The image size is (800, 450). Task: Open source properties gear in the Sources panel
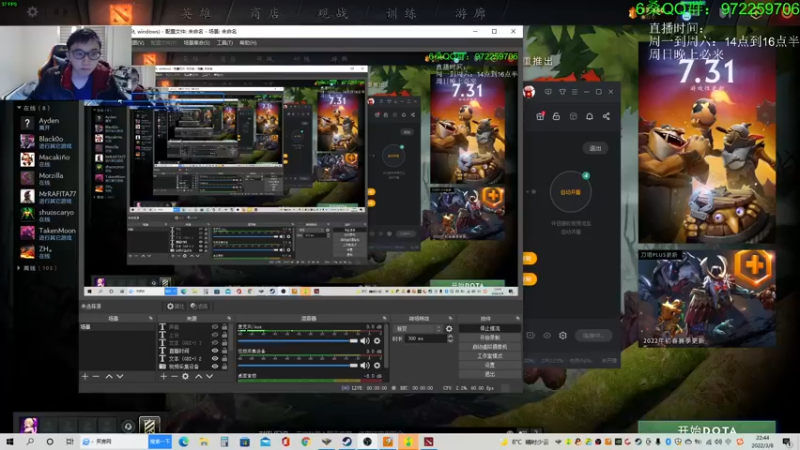click(x=185, y=376)
